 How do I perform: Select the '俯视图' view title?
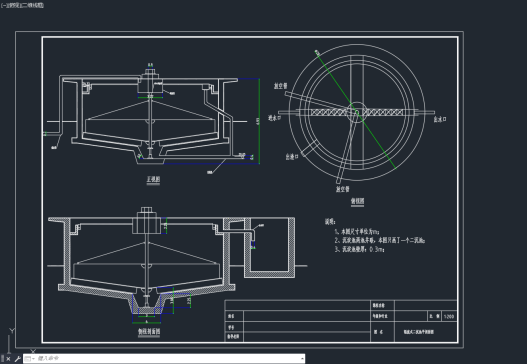[357, 201]
